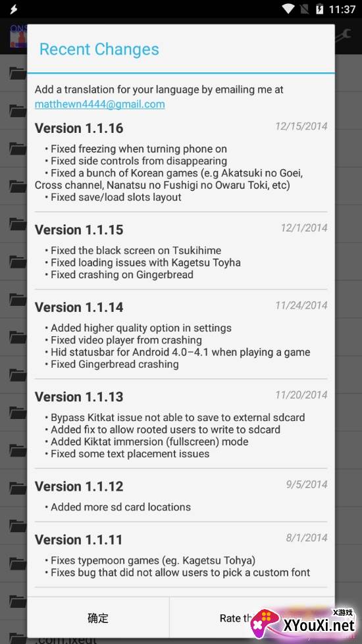
Task: Tap the 11:37 clock in status bar
Action: click(342, 9)
